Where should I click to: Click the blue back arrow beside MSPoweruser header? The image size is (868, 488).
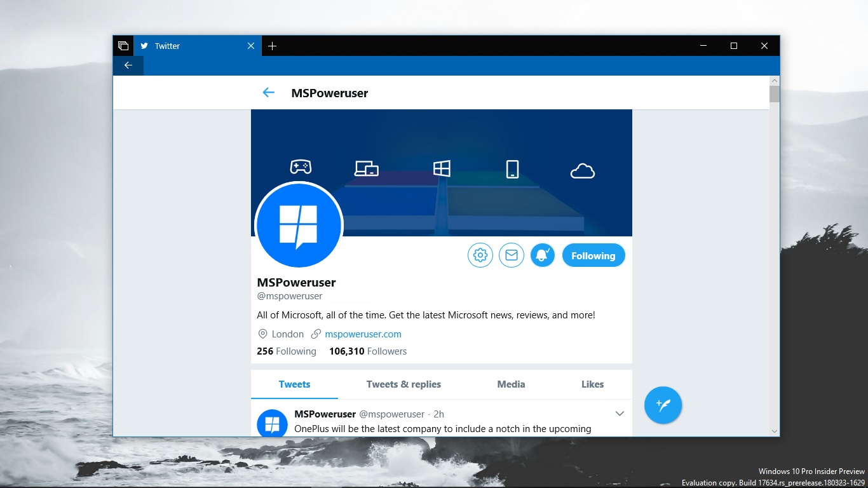tap(268, 93)
